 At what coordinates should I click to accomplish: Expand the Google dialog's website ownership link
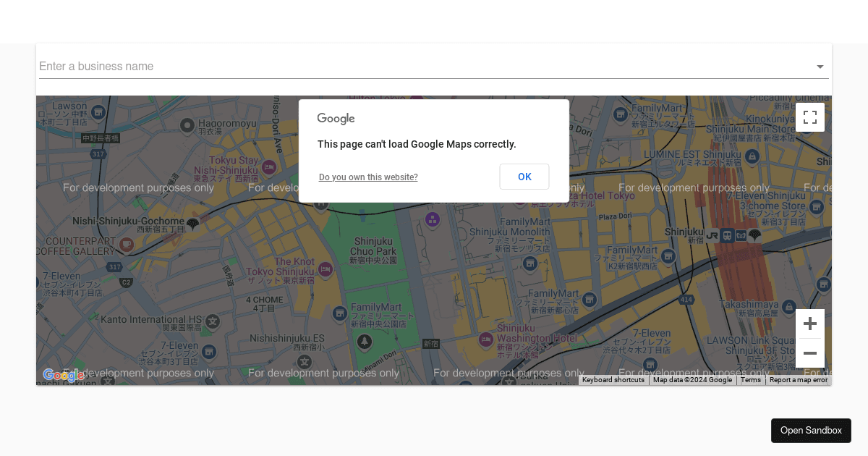[x=368, y=177]
